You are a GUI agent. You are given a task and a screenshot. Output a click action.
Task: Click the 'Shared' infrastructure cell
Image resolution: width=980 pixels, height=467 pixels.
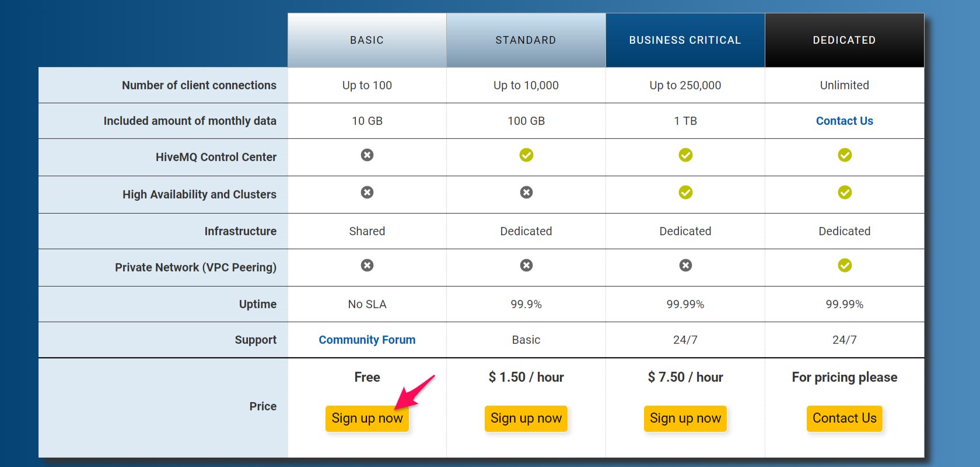pyautogui.click(x=367, y=231)
